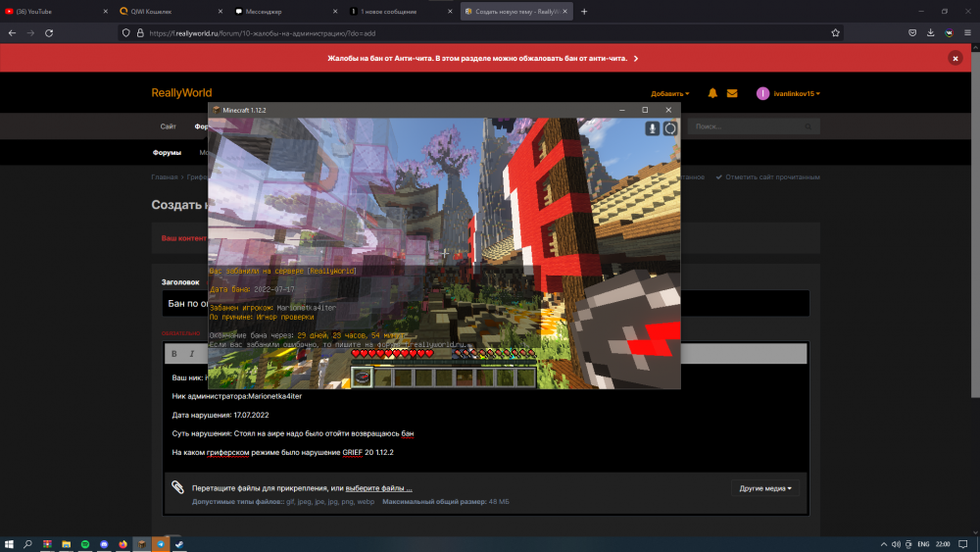This screenshot has width=980, height=552.
Task: Open Windows taskbar search
Action: point(27,544)
